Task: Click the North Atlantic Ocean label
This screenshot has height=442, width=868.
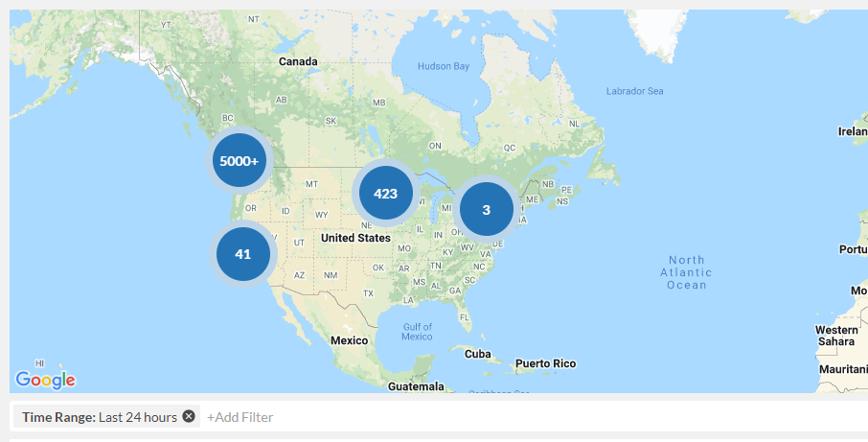Action: [686, 272]
